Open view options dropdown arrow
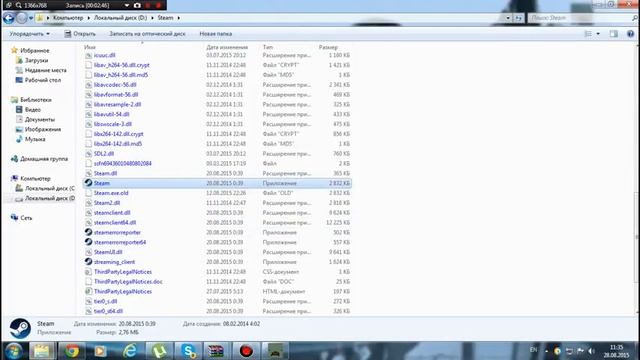This screenshot has height=360, width=640. tap(598, 34)
